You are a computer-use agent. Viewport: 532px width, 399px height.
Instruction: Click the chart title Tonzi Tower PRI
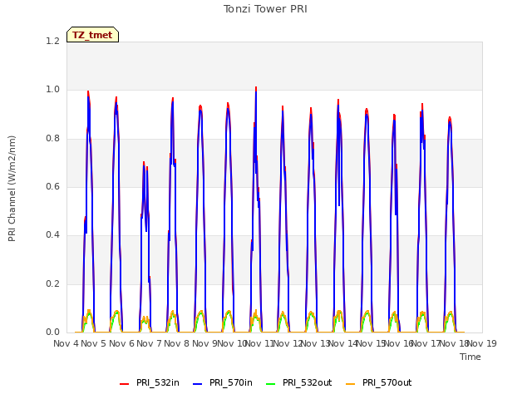coord(265,9)
